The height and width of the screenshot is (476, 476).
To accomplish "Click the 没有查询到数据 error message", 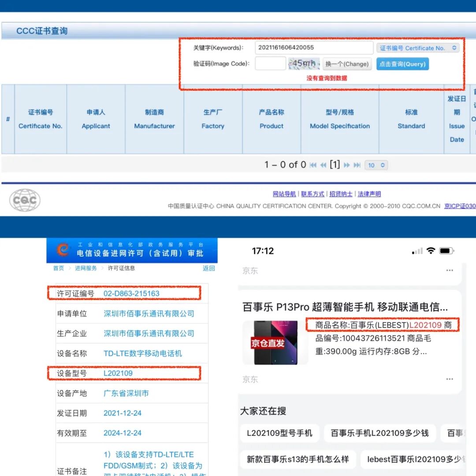I will click(x=327, y=78).
